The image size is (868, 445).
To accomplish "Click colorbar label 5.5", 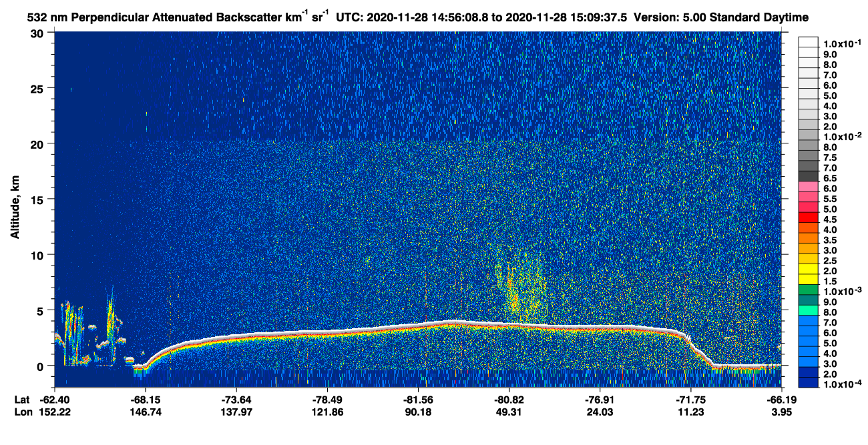I will (x=829, y=199).
